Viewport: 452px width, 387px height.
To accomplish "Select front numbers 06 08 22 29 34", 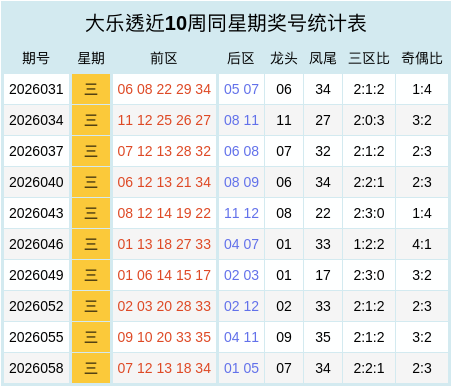I will coord(164,89).
